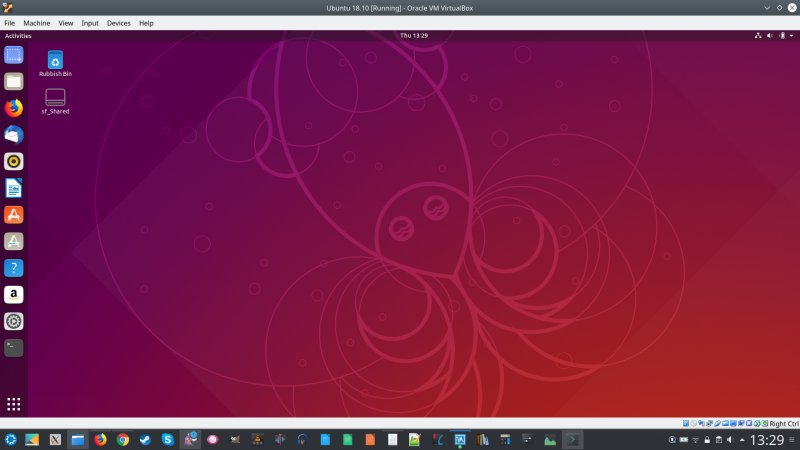Open green spreadsheet icon on host taskbar

[x=347, y=439]
